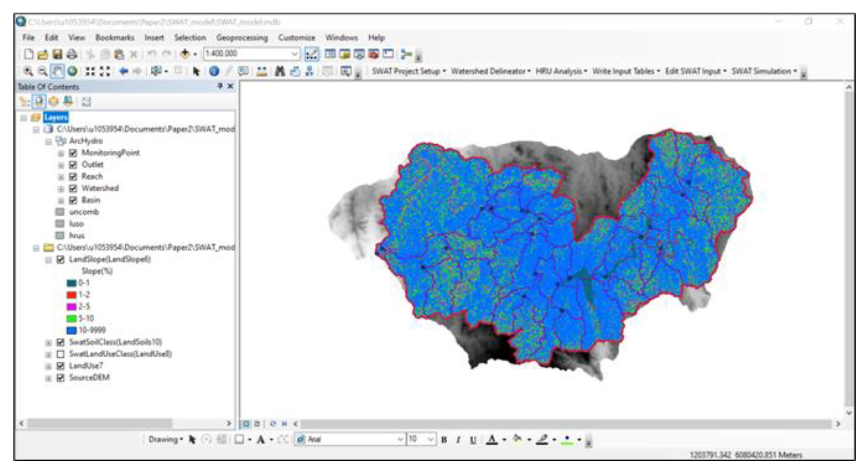The height and width of the screenshot is (473, 868).
Task: Open the Find binoculars tool
Action: pos(280,71)
